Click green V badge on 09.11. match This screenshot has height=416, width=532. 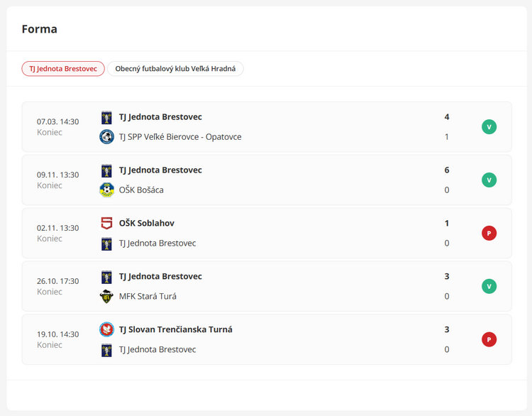pos(489,180)
